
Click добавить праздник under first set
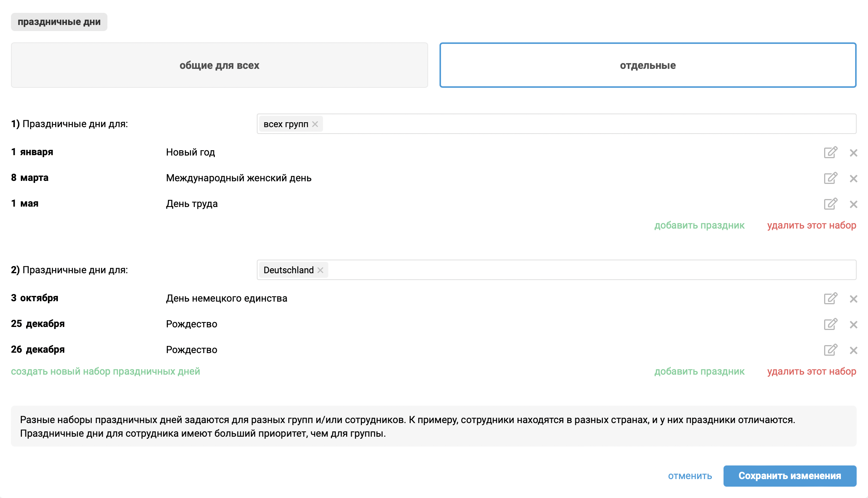[699, 226]
